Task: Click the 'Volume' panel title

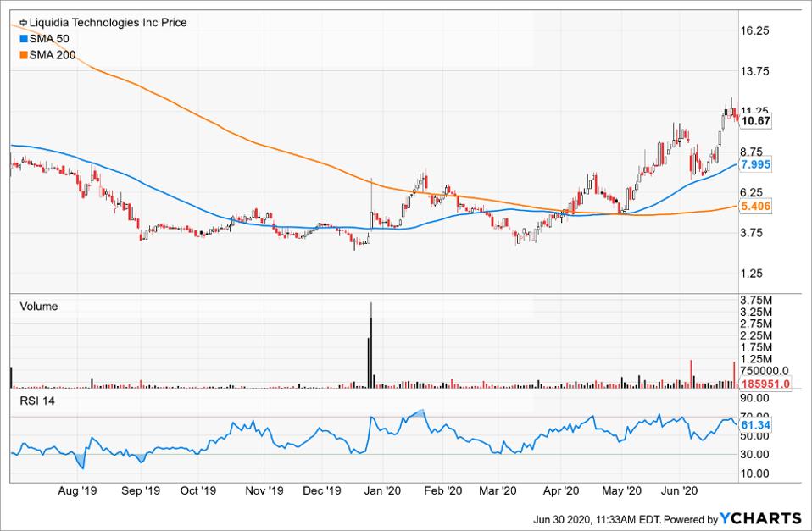Action: pos(38,307)
